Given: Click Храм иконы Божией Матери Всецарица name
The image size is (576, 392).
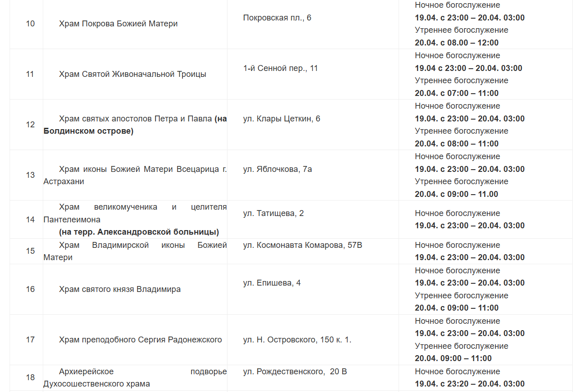Looking at the screenshot, I should click(135, 175).
